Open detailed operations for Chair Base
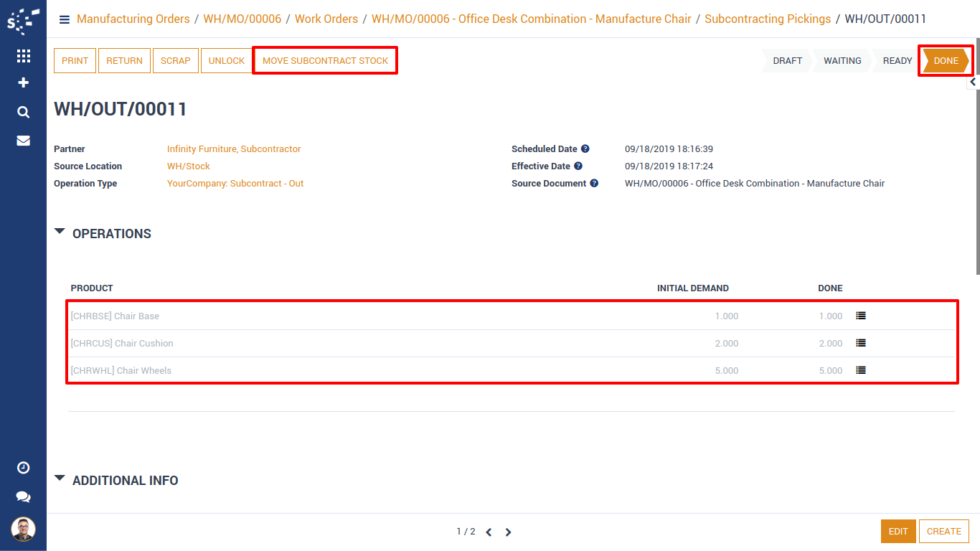This screenshot has width=980, height=551. [x=861, y=316]
